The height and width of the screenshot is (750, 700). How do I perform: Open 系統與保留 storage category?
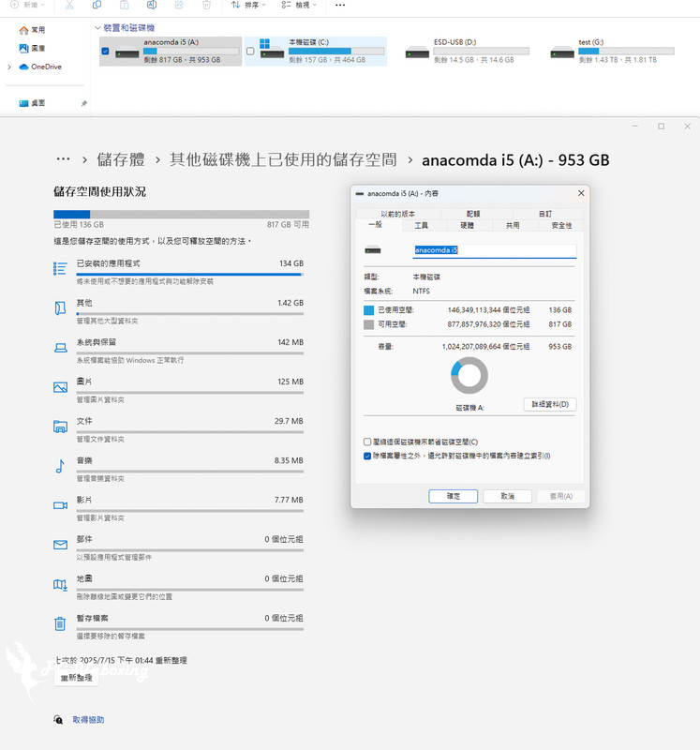click(178, 351)
